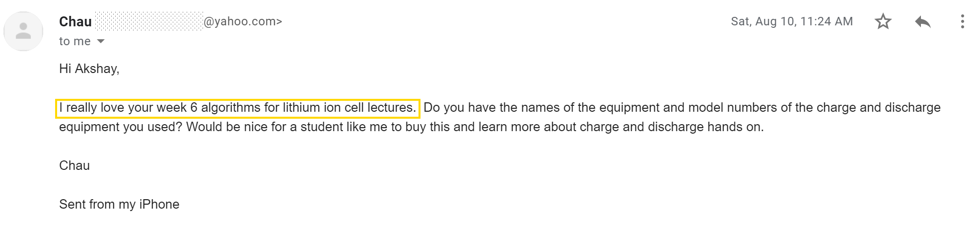The height and width of the screenshot is (226, 980).
Task: Click the redacted portion of sender address
Action: [x=149, y=21]
